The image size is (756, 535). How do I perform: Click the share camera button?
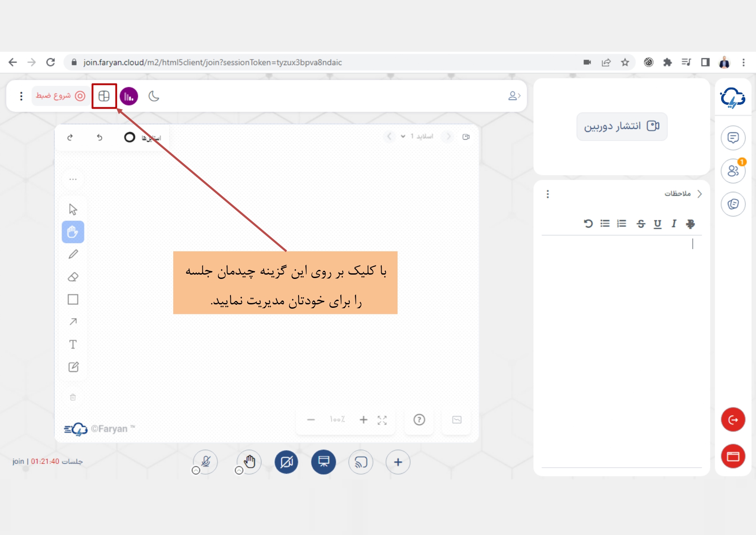point(622,126)
